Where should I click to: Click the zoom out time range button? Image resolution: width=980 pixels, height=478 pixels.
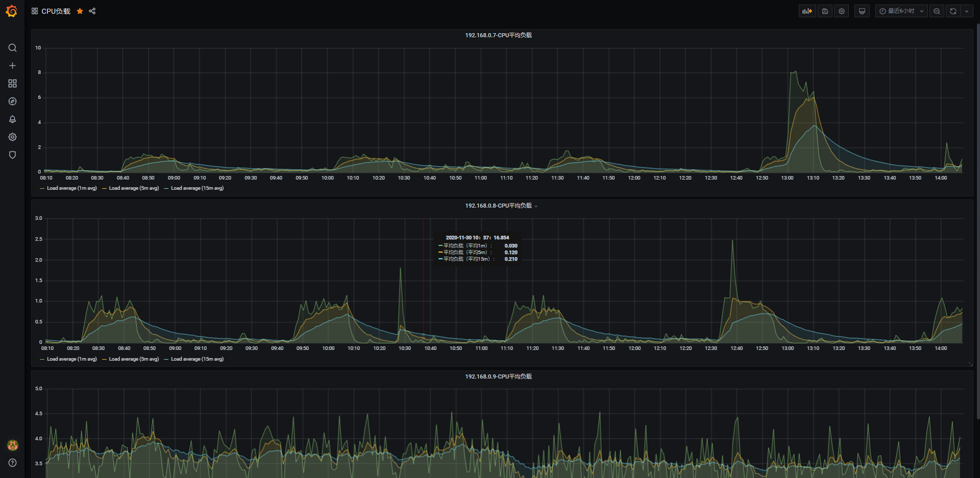coord(937,11)
